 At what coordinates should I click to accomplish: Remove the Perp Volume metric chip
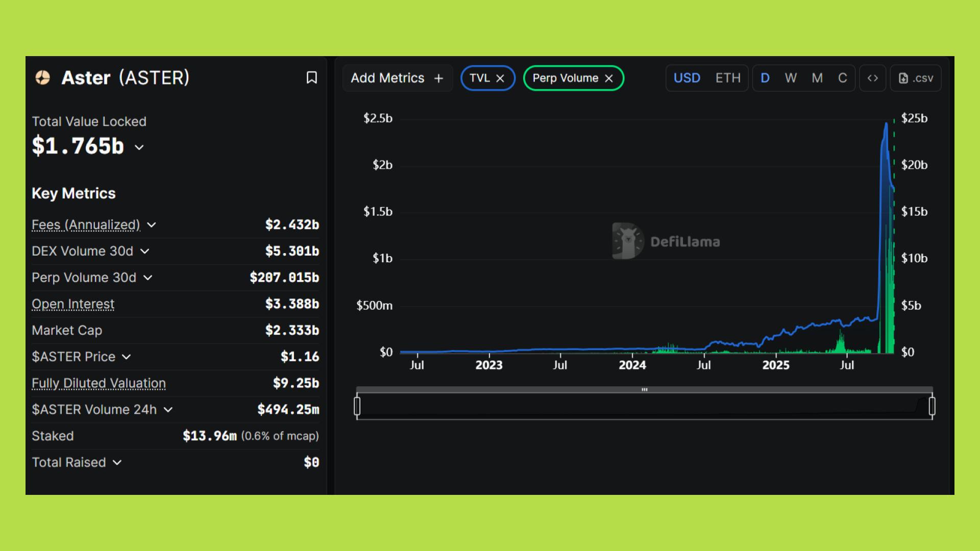pyautogui.click(x=609, y=78)
